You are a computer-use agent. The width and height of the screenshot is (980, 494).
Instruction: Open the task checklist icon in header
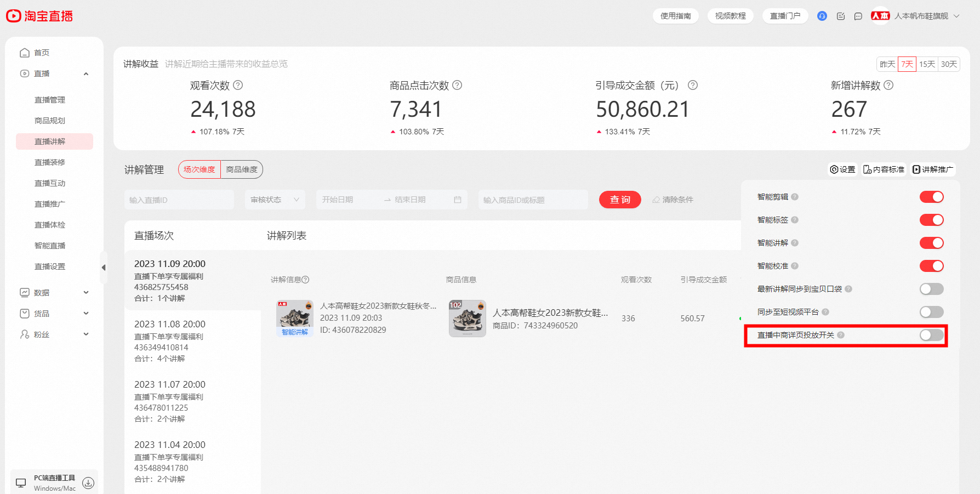(841, 16)
